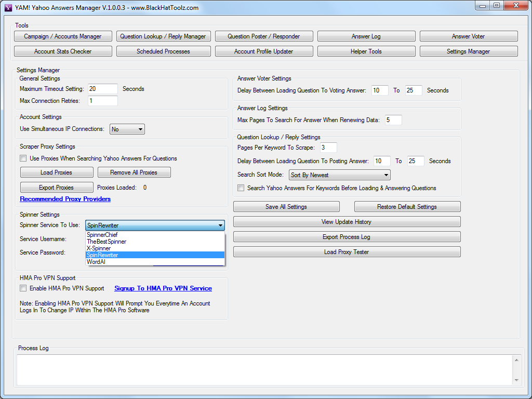Enable HMA Pro VPN Support checkbox
Viewport: 532px width, 399px height.
click(23, 288)
